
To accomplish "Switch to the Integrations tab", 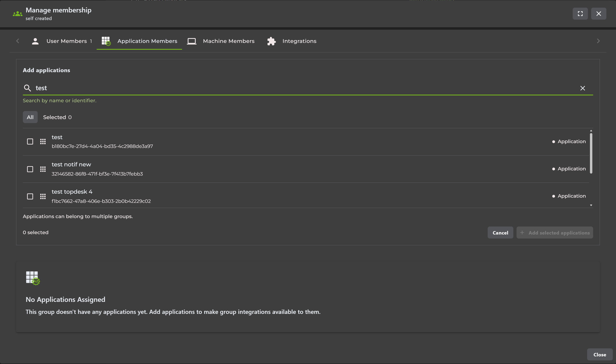I will tap(292, 41).
